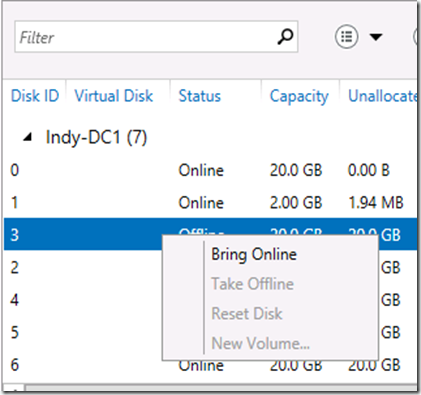Collapse the Indy-DC1 (7) group
421x395 pixels.
pos(28,137)
